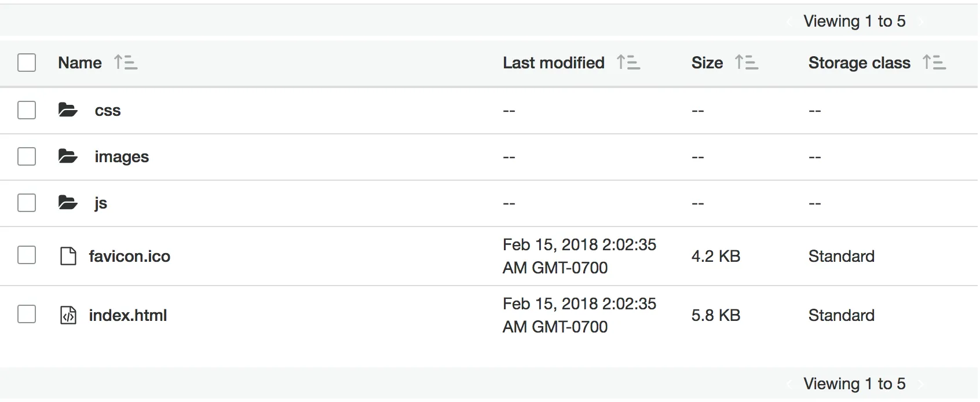Open the js folder link
The height and width of the screenshot is (402, 980).
point(101,203)
